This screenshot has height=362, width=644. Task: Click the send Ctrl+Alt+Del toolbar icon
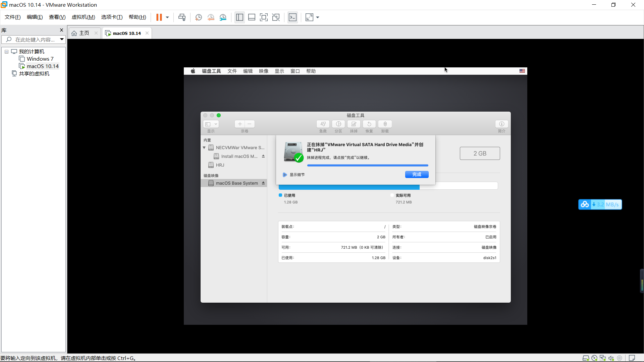(x=182, y=17)
